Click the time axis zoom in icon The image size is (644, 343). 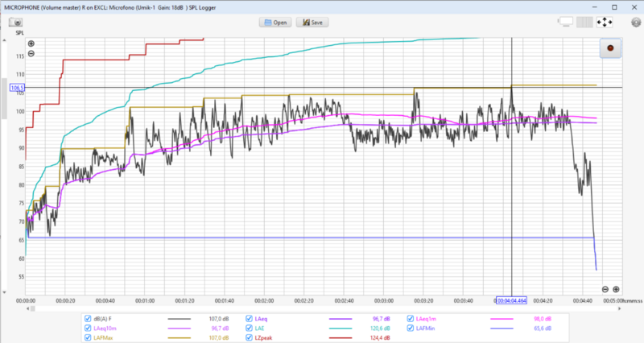[616, 289]
